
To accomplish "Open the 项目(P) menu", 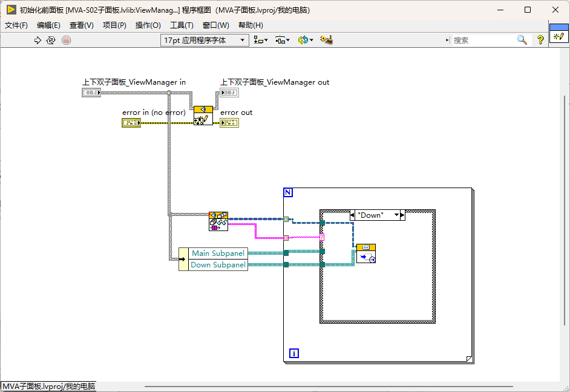I will (x=114, y=25).
